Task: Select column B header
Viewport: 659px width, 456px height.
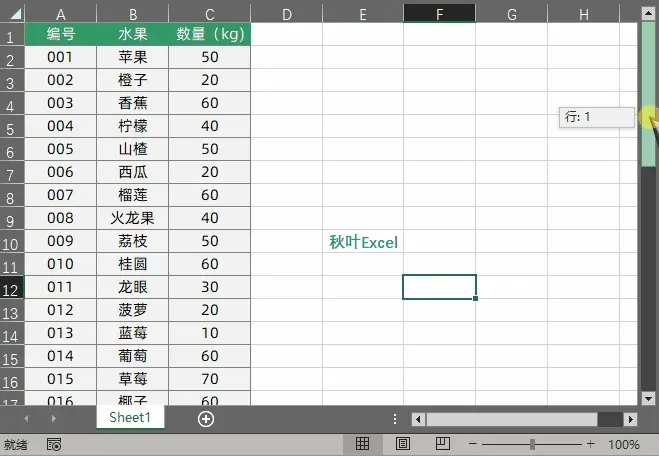Action: [133, 15]
